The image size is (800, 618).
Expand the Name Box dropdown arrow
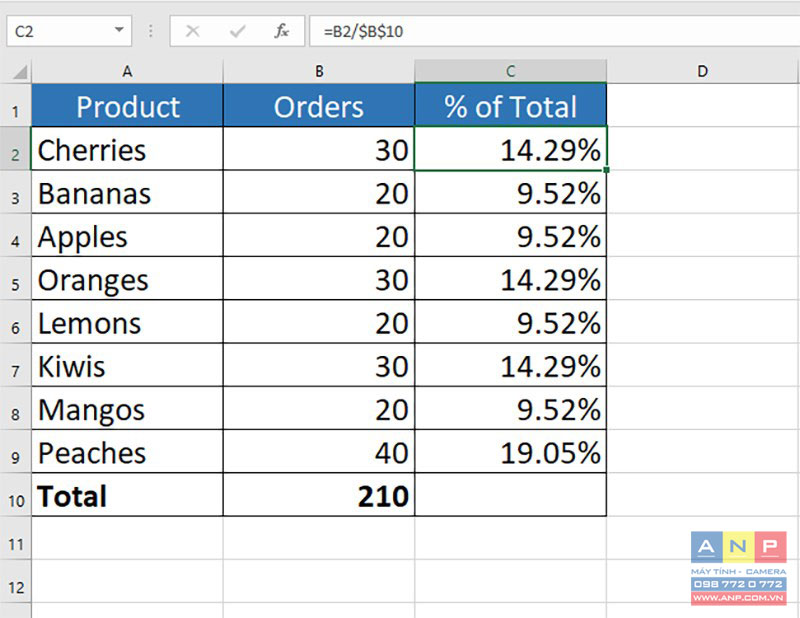119,30
